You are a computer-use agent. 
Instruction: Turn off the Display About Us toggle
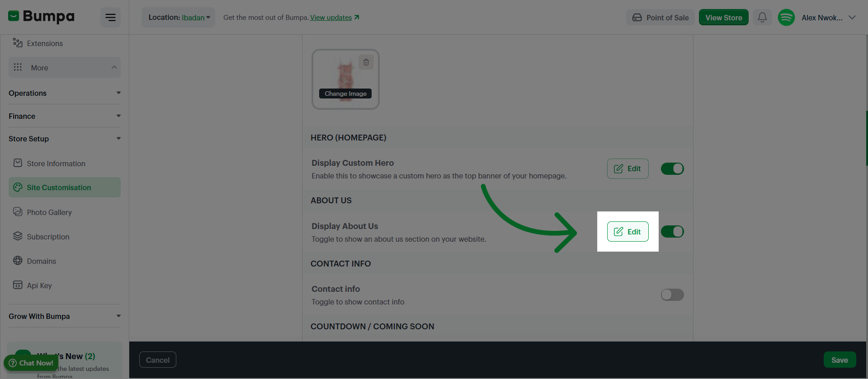pos(672,232)
